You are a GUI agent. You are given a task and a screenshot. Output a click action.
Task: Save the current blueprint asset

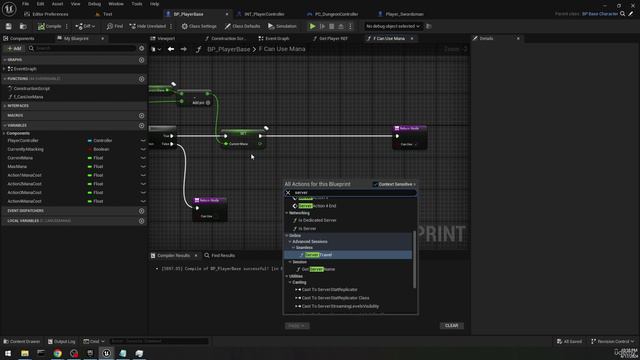tap(9, 26)
